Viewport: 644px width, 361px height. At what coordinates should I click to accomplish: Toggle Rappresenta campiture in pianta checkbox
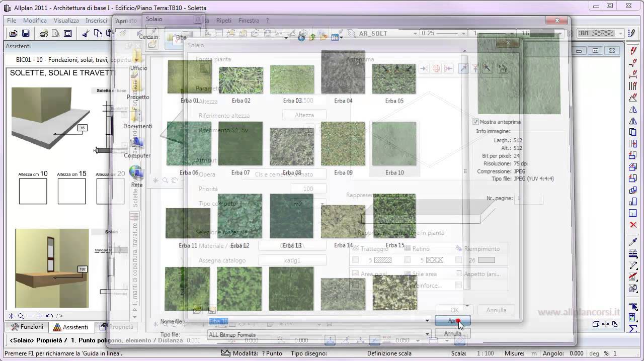click(353, 233)
